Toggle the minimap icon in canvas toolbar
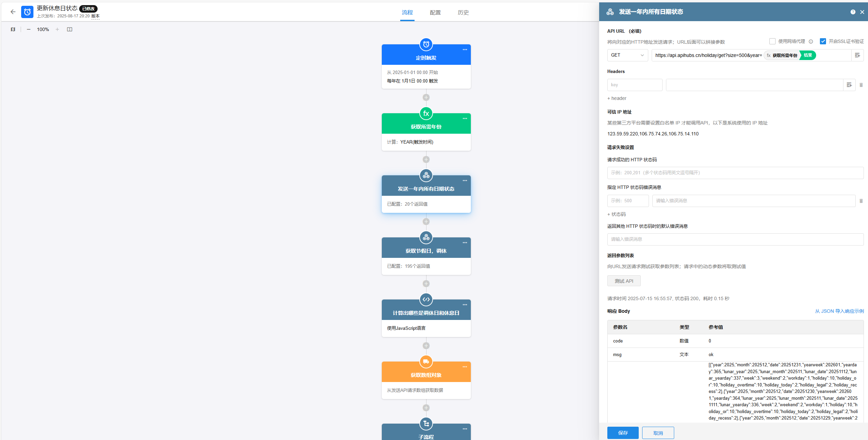Image resolution: width=868 pixels, height=440 pixels. click(x=13, y=29)
